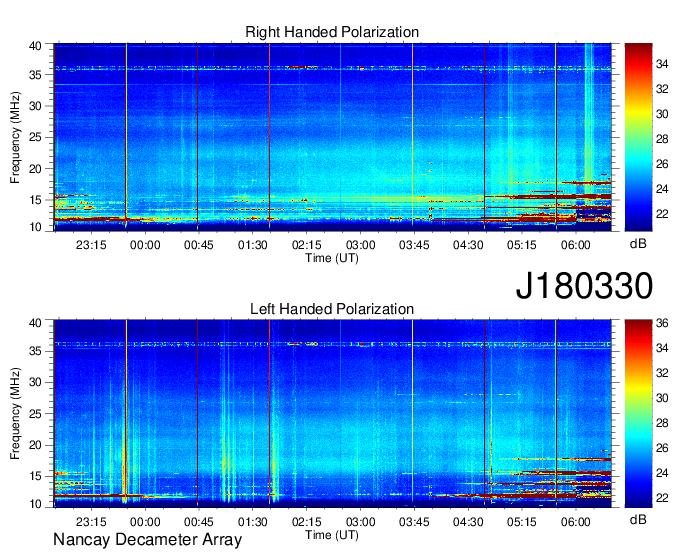Click "05:15" time tick on Right Handed plot
The image size is (680, 552).
coord(522,245)
